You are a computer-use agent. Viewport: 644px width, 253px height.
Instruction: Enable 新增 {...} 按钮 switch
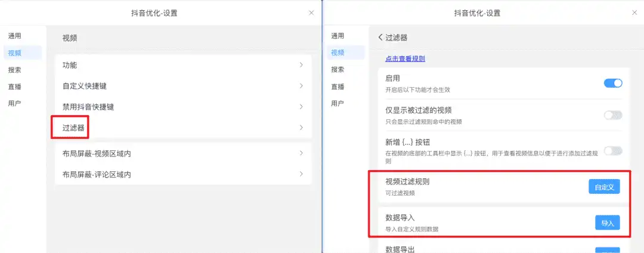613,151
